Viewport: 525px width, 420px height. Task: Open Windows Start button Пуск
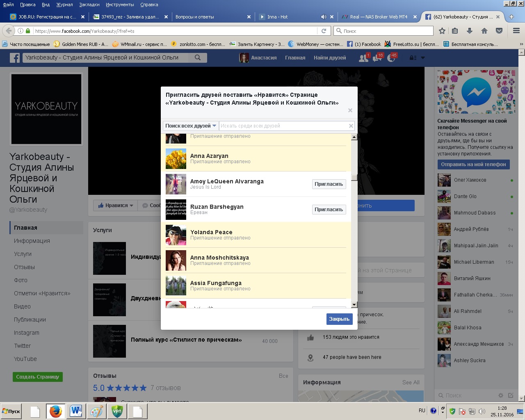coord(11,411)
